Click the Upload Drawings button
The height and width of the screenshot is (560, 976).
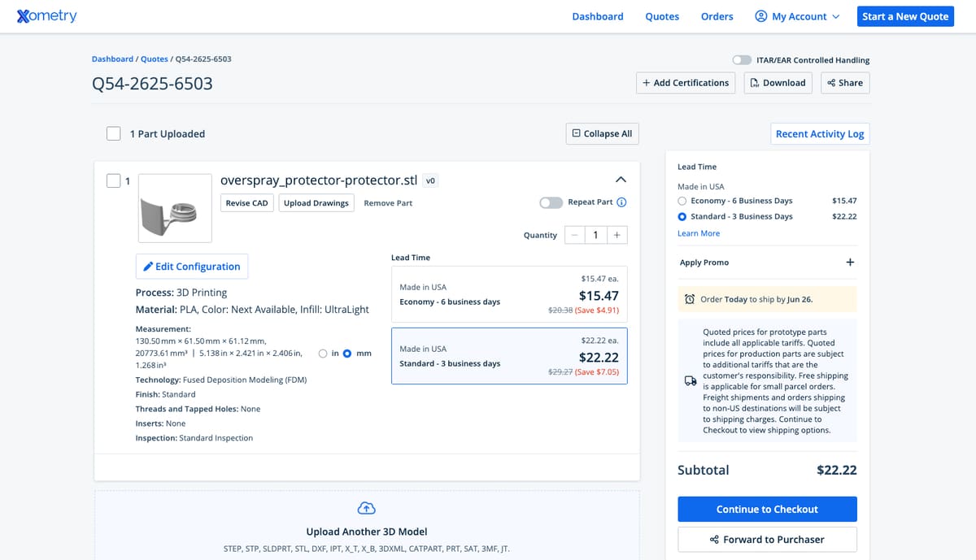click(x=316, y=203)
